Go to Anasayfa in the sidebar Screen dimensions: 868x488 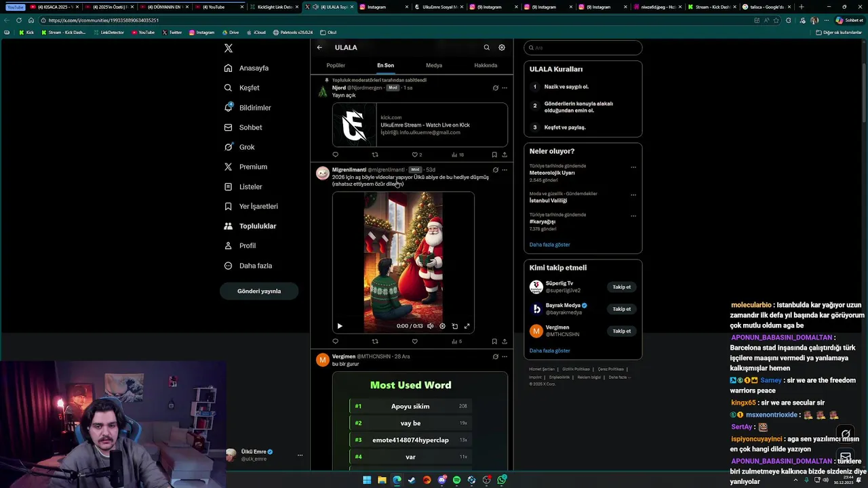click(x=247, y=68)
